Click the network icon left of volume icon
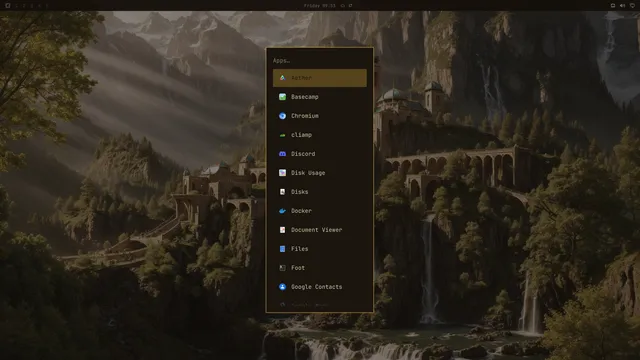Viewport: 640px width, 360px height. point(613,6)
